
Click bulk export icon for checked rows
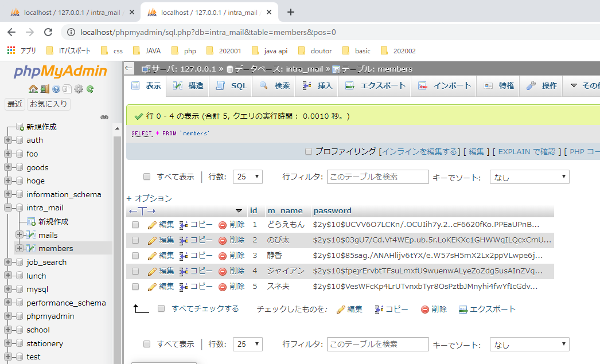463,310
